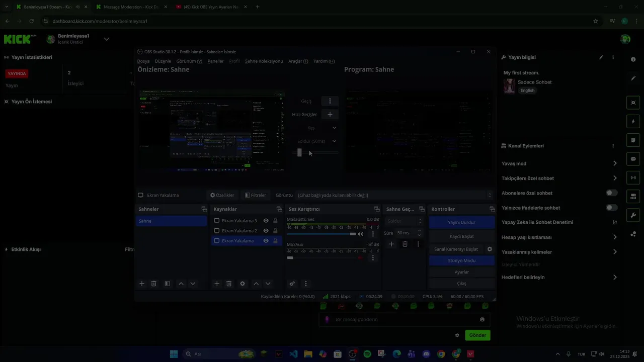
Task: Move source down in Kaynaklar panel
Action: 268,284
